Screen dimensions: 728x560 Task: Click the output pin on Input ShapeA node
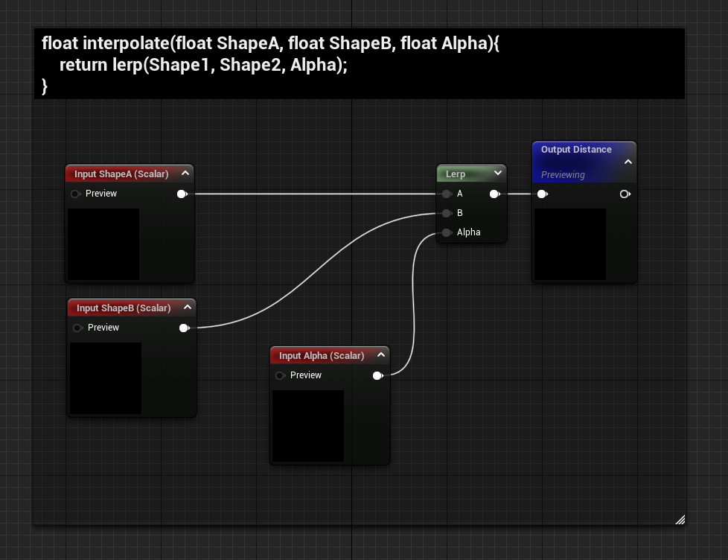tap(182, 194)
